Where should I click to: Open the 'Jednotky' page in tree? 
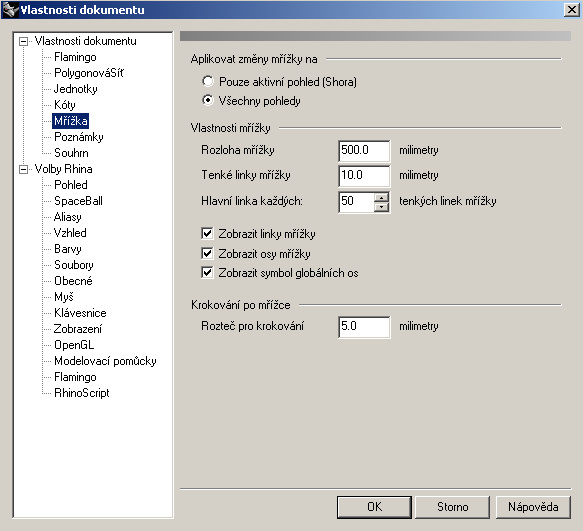point(75,89)
